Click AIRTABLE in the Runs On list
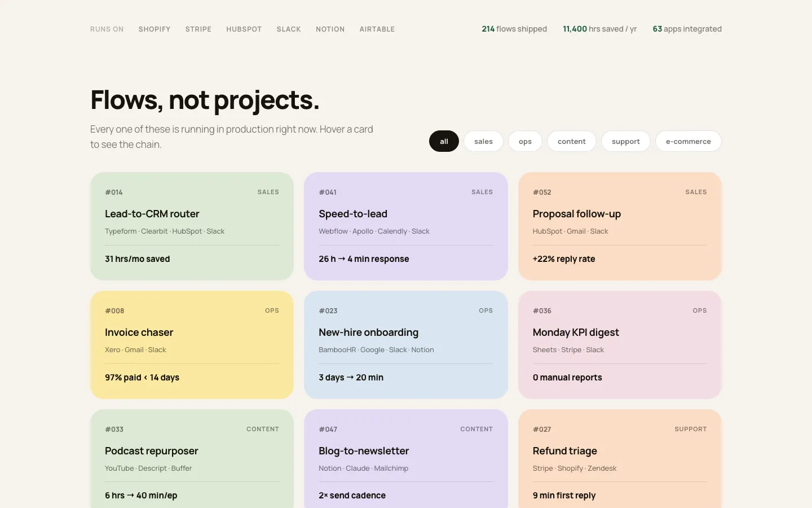 [377, 29]
